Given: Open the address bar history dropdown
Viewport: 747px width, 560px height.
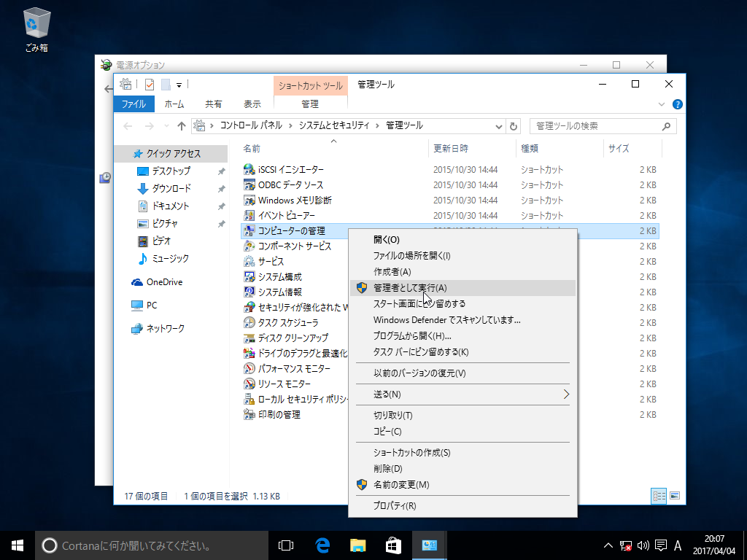Looking at the screenshot, I should tap(499, 126).
